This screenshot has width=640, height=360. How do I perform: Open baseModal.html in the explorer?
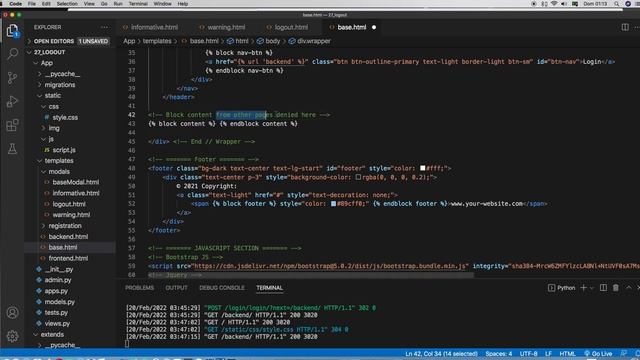tap(76, 182)
